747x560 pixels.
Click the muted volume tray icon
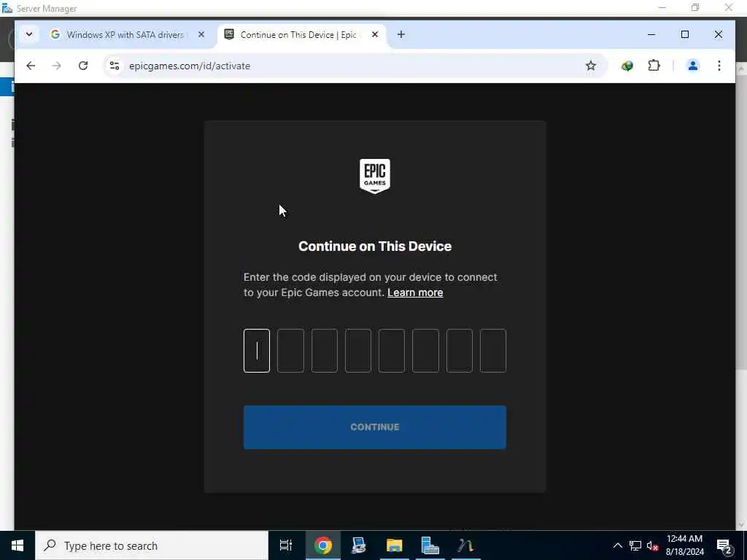tap(652, 545)
